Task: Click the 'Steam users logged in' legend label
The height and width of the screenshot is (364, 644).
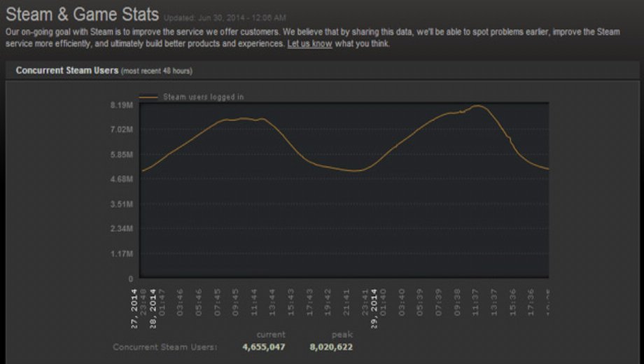Action: point(203,97)
